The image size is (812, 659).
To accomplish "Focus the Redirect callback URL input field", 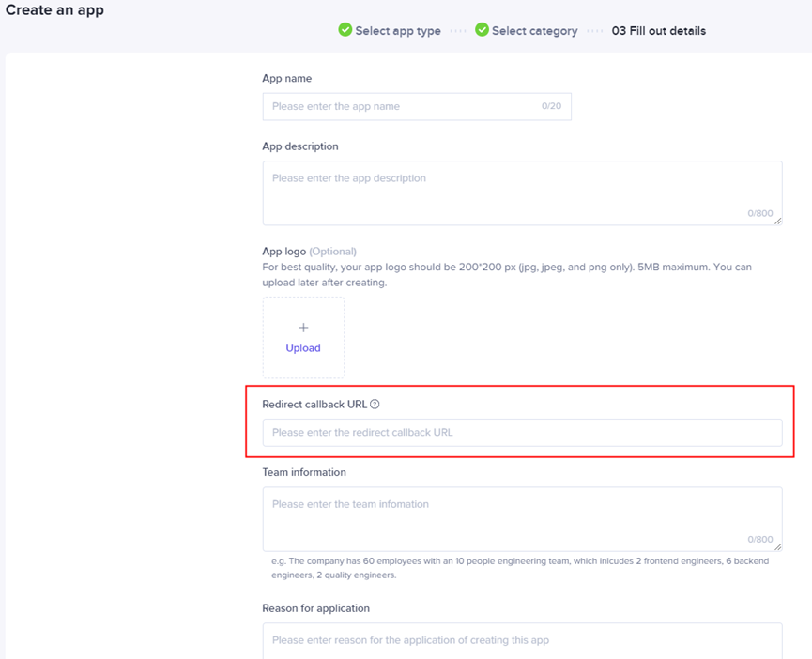I will coord(521,433).
